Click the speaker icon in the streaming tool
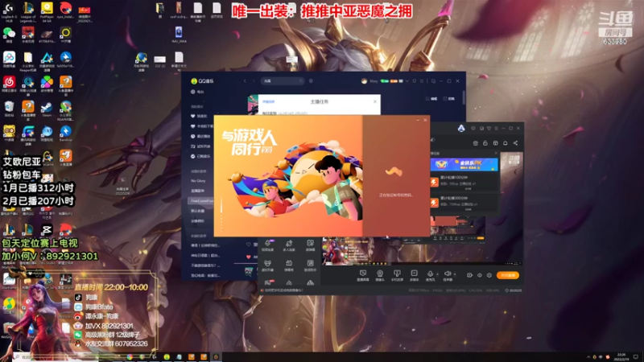This screenshot has width=644, height=362. click(x=448, y=274)
